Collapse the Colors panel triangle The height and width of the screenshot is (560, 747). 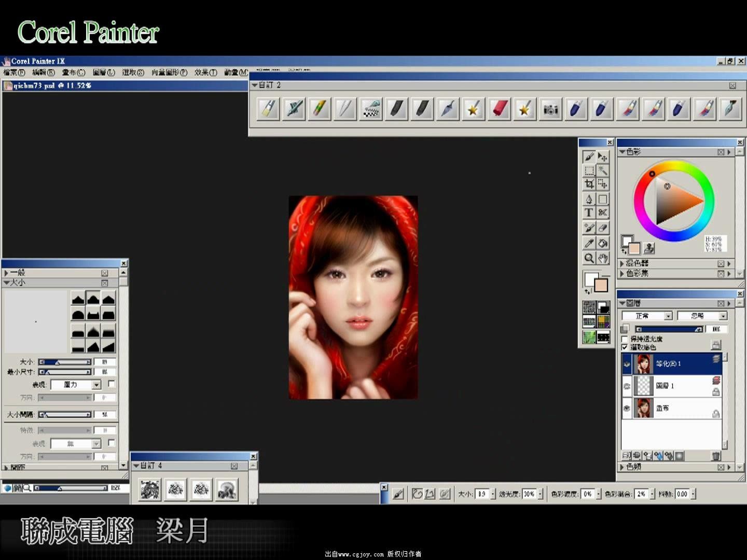click(622, 152)
